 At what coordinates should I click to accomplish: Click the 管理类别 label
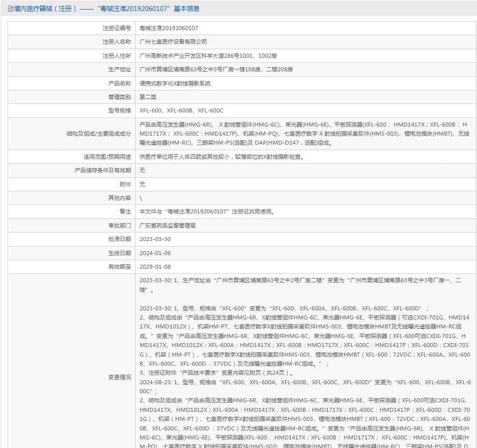[x=120, y=97]
